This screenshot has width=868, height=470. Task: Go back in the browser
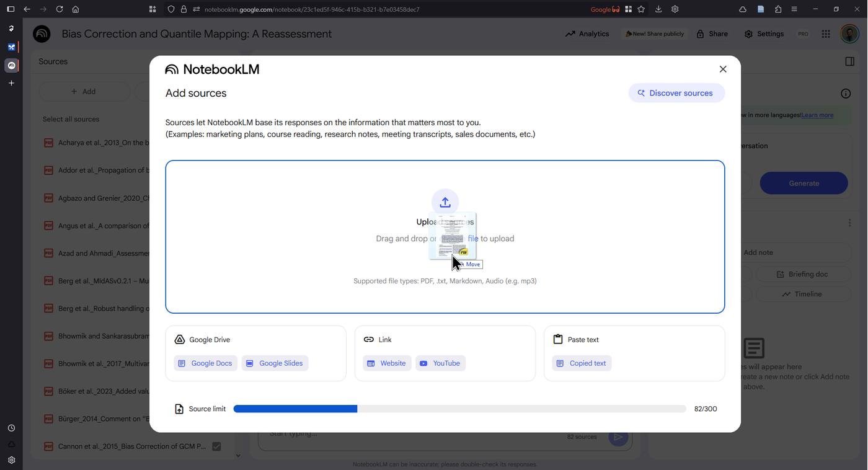click(27, 9)
